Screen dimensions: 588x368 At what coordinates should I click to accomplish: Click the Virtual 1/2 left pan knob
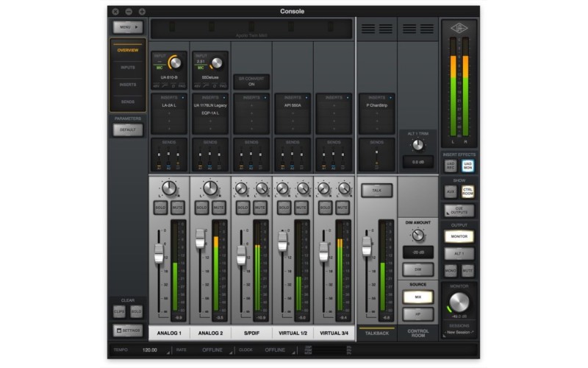[x=282, y=188]
